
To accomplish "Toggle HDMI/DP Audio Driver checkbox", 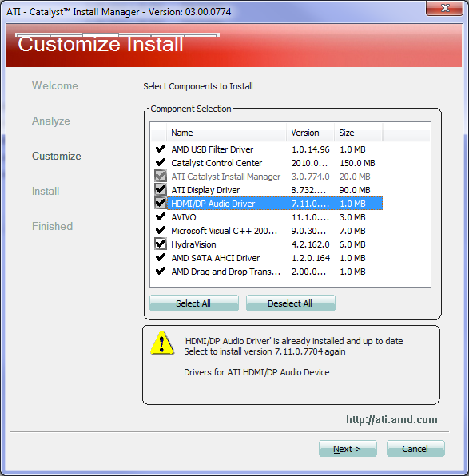I will click(x=161, y=203).
